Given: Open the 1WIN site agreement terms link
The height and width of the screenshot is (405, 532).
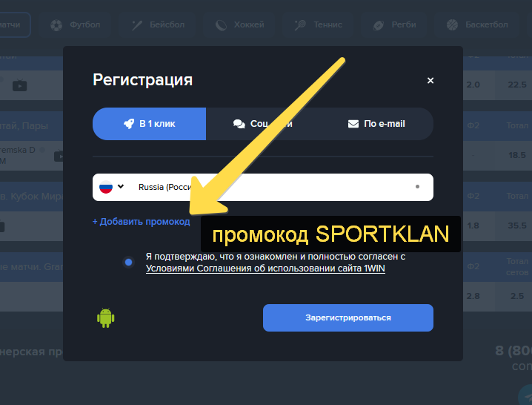Looking at the screenshot, I should tap(265, 269).
